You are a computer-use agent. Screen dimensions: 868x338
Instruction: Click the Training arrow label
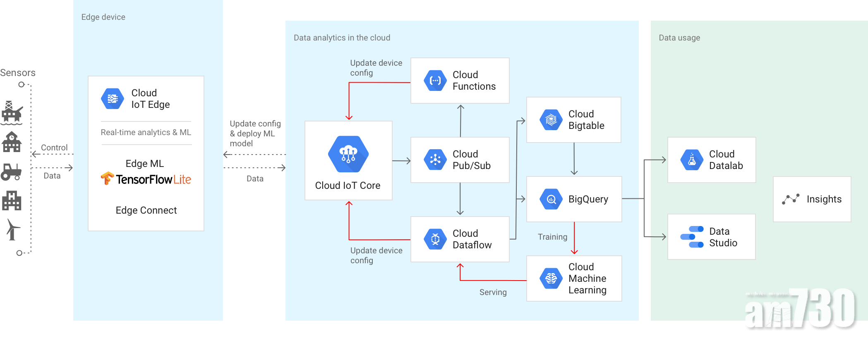[x=552, y=237]
